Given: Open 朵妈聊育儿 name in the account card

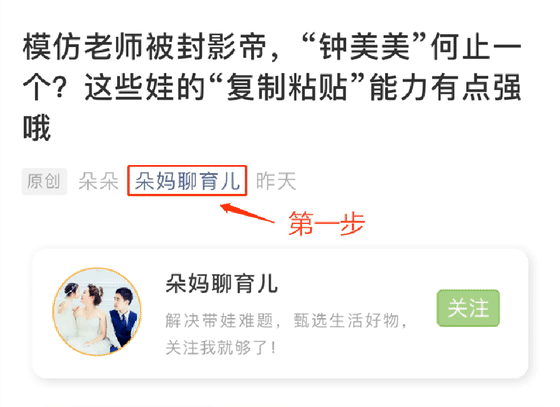Looking at the screenshot, I should click(221, 283).
